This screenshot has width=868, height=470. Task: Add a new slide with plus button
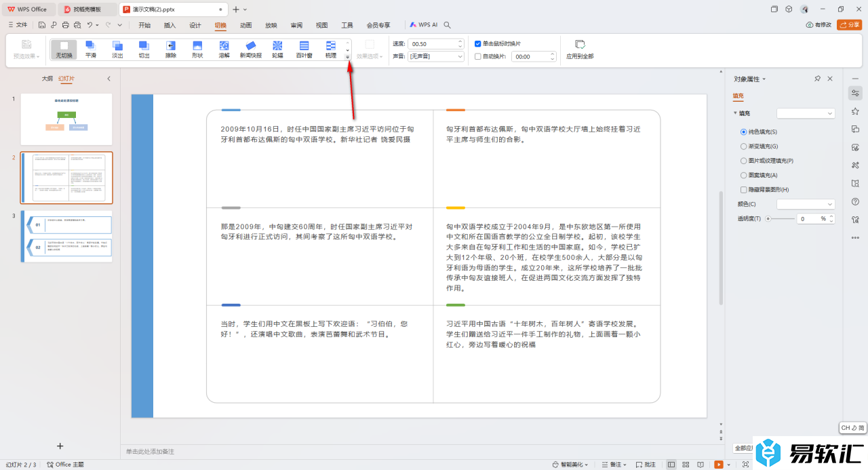(60, 446)
